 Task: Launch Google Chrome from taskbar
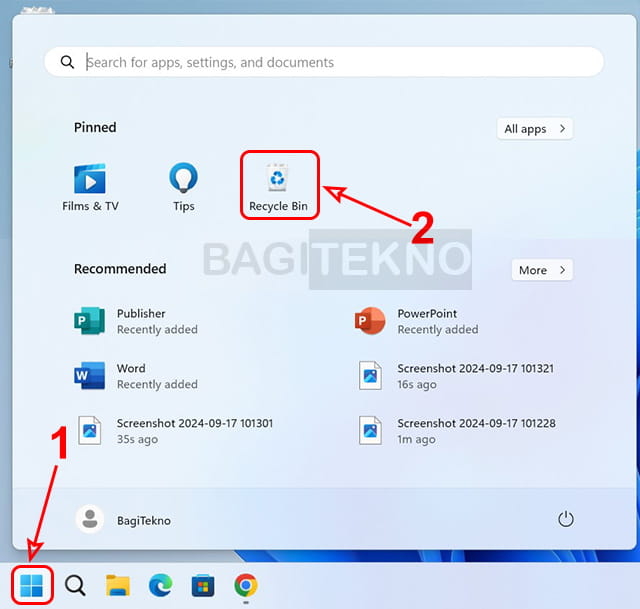click(x=246, y=585)
